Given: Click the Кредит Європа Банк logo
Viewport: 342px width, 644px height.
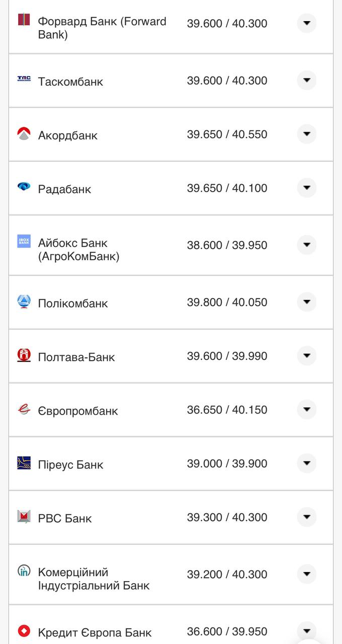Looking at the screenshot, I should [24, 630].
